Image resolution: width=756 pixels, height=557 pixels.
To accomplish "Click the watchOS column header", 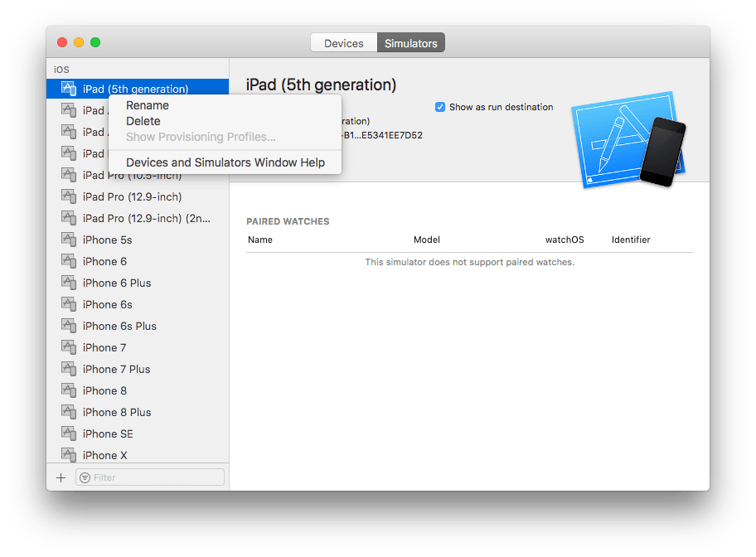I will [565, 240].
